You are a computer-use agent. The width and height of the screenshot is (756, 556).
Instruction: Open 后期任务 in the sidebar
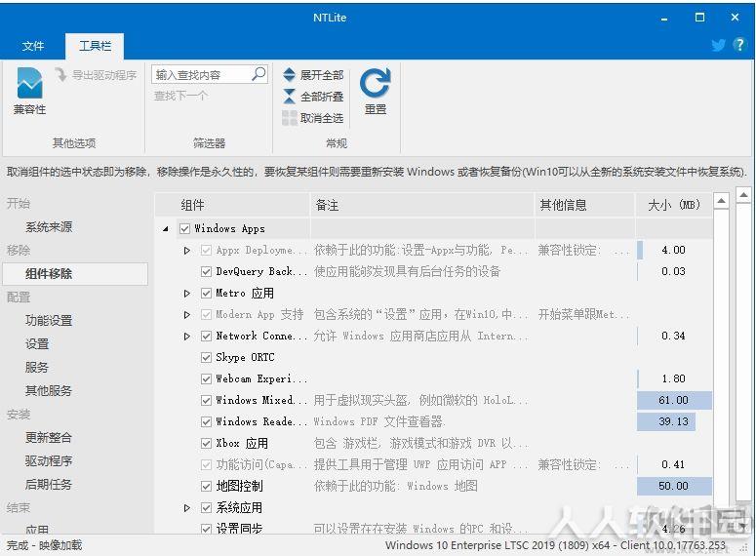tap(49, 484)
